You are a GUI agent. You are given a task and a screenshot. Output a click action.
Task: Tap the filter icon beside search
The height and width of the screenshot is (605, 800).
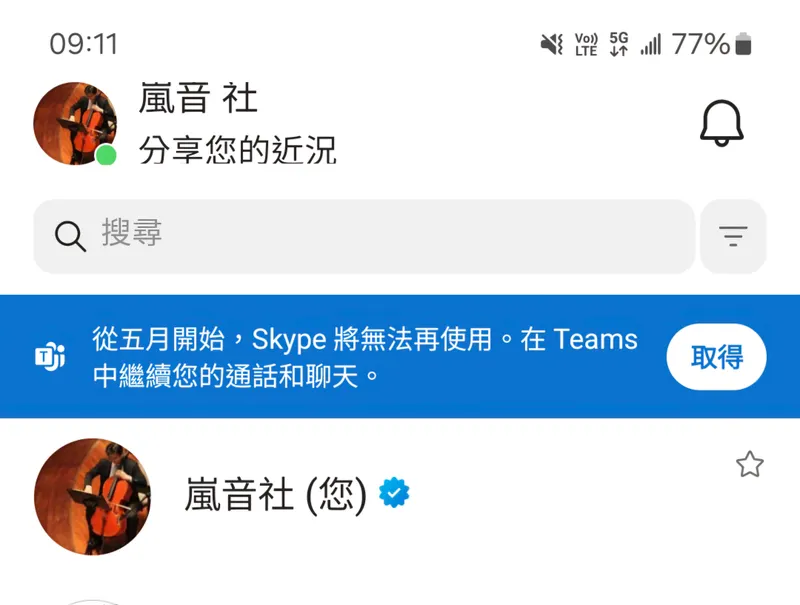click(733, 236)
